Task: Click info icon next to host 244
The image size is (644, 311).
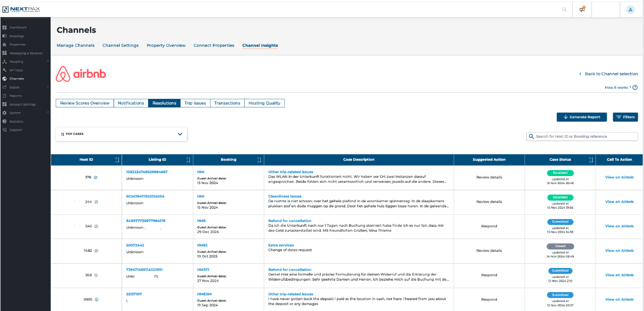Action: [x=96, y=202]
